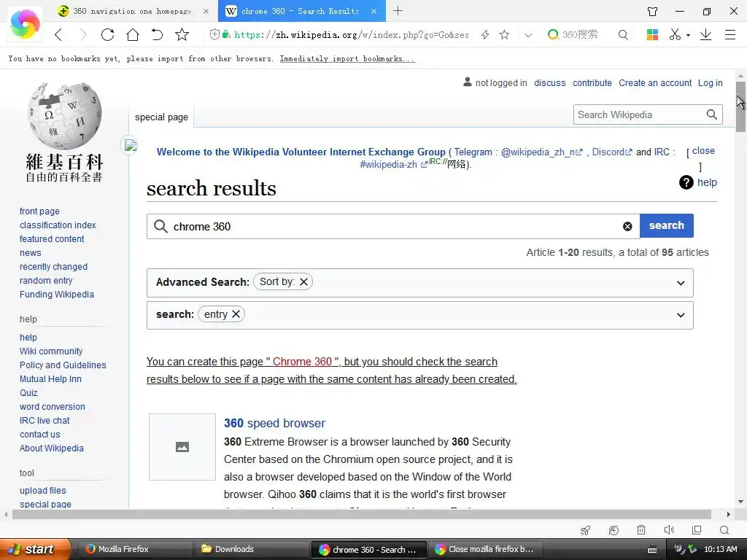Open the front page sidebar link

coord(39,211)
